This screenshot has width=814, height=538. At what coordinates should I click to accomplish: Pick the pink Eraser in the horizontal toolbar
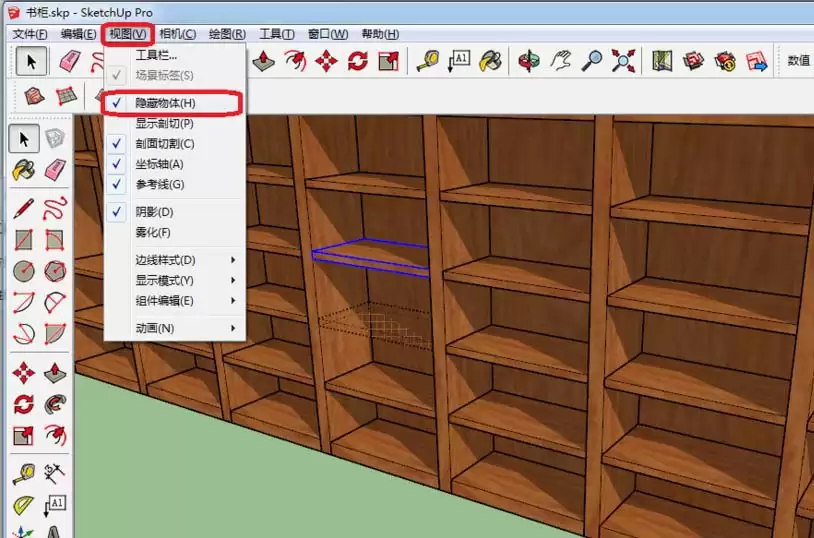coord(70,61)
